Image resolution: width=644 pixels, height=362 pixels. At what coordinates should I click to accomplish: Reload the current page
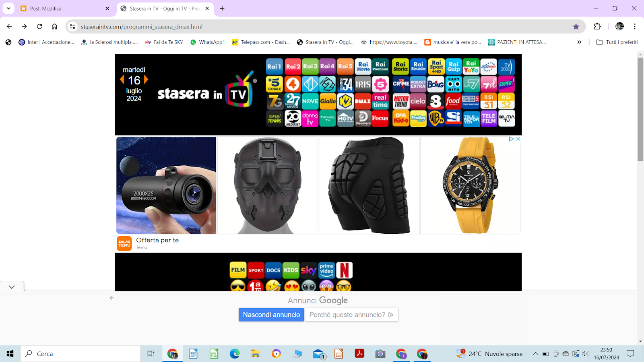(x=39, y=27)
